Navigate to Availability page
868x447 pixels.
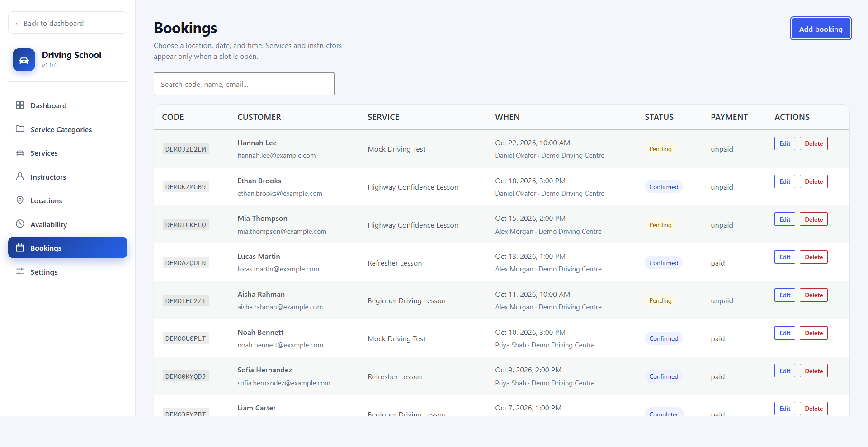(68, 224)
